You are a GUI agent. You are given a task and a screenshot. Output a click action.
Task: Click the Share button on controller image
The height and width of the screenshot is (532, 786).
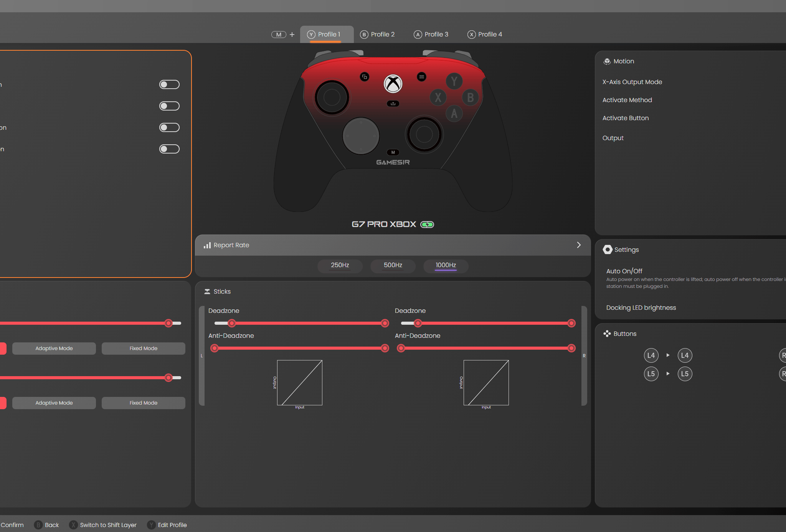[x=393, y=104]
